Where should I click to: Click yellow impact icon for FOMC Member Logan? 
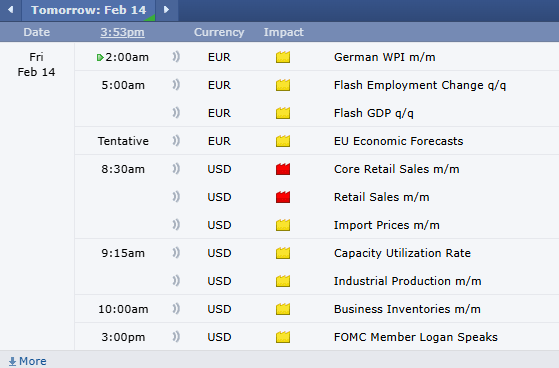[283, 337]
